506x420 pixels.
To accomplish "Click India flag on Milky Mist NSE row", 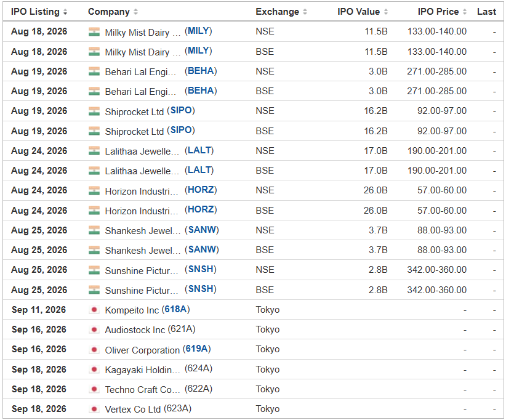I will [94, 31].
